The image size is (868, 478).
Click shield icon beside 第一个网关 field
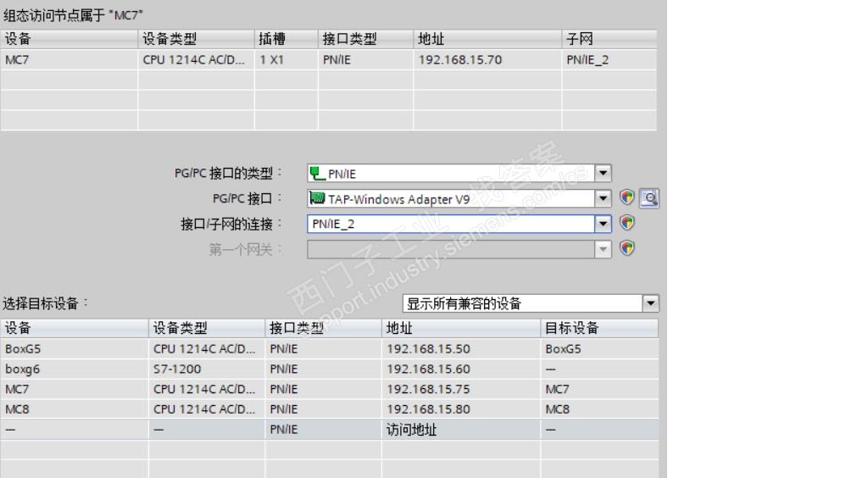coord(626,247)
